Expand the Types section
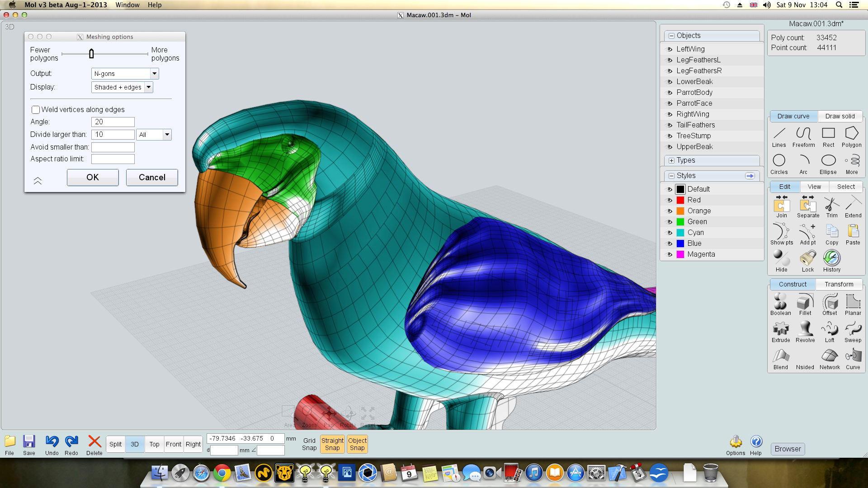Image resolution: width=868 pixels, height=488 pixels. 671,160
